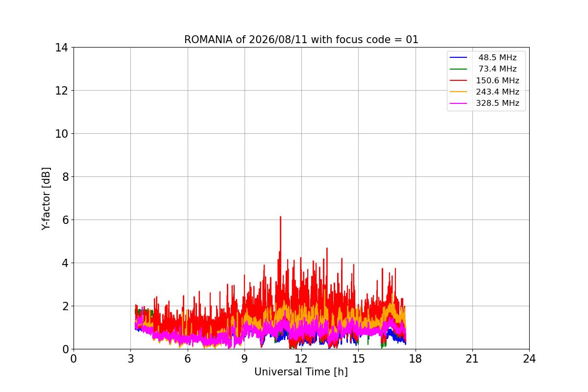Click the 10 tick on the Y-factor axis

[x=61, y=134]
